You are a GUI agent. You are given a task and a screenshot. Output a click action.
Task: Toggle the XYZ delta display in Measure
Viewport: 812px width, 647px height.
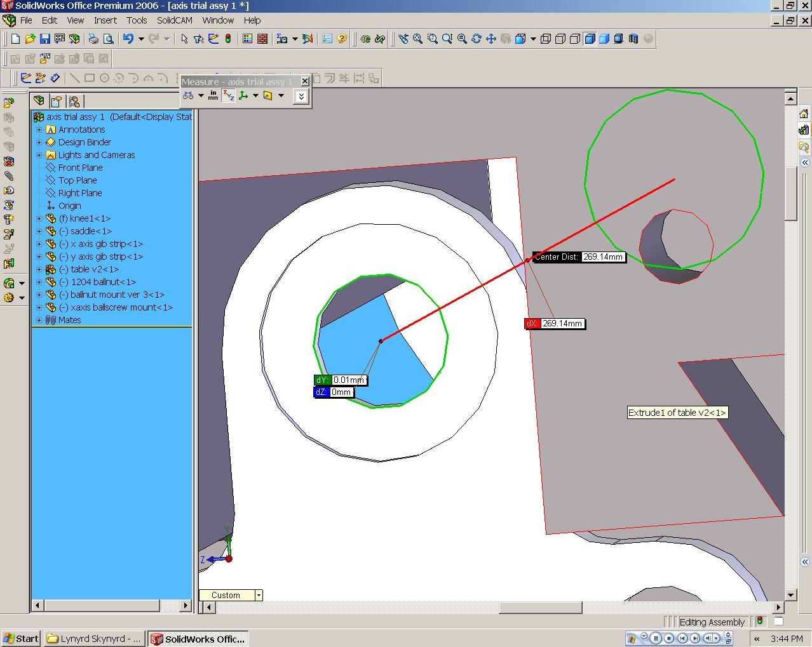click(229, 96)
